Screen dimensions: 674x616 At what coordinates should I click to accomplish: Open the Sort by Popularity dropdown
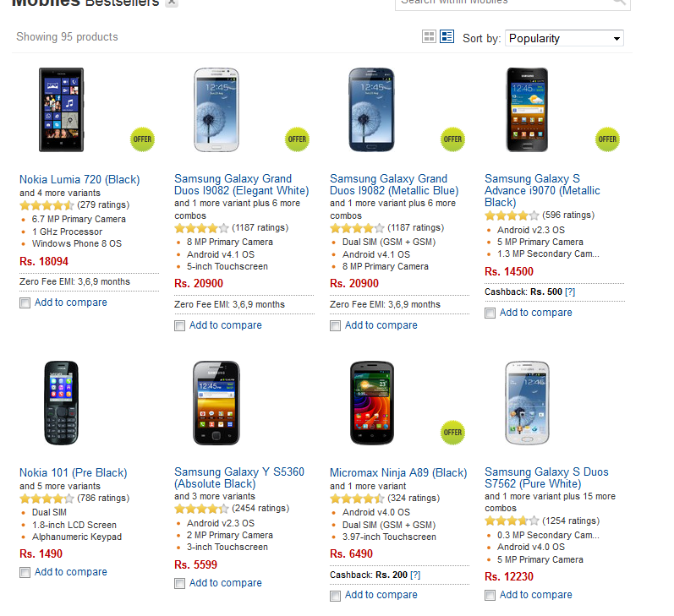click(564, 38)
